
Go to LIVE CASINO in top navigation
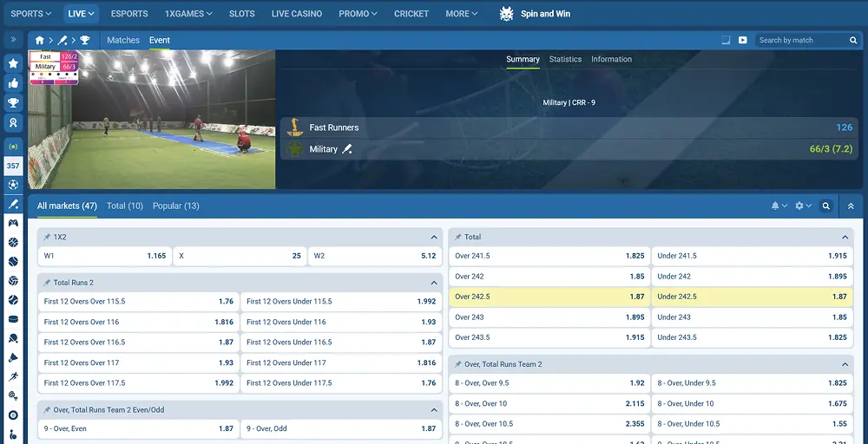click(x=297, y=14)
